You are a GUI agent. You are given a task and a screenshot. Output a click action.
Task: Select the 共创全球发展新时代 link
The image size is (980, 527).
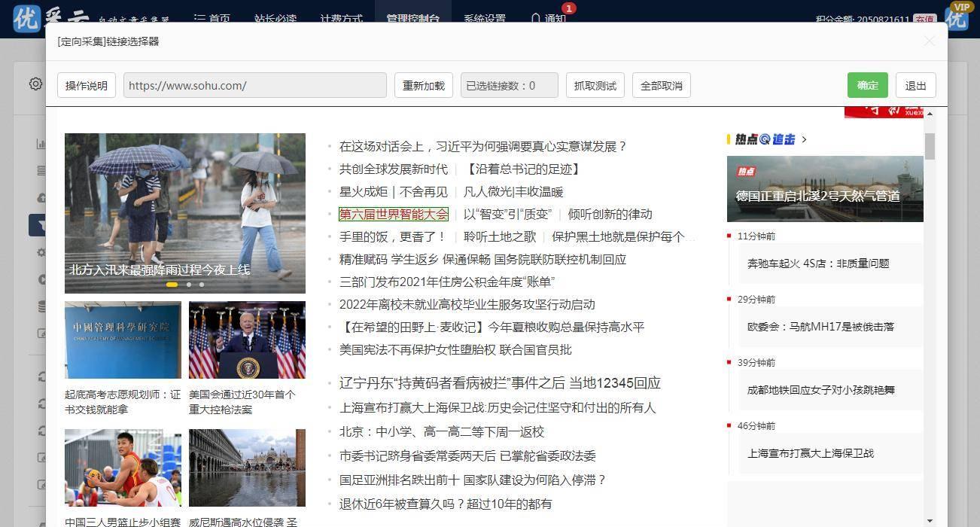[394, 169]
